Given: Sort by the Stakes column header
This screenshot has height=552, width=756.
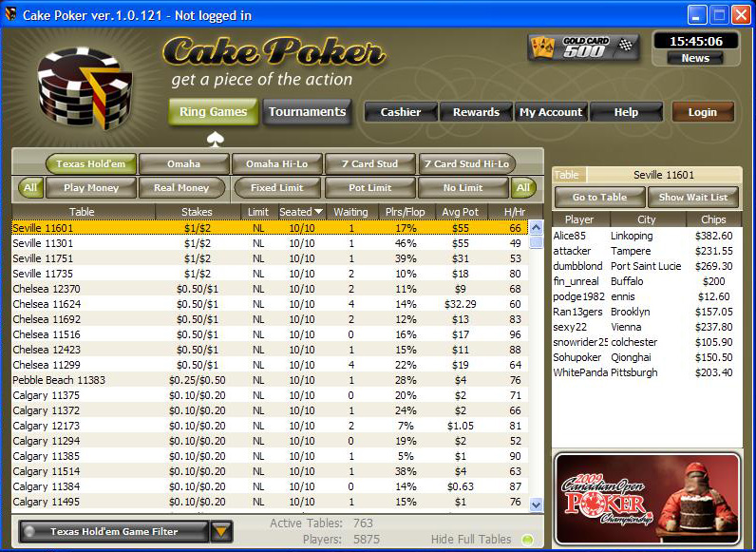Looking at the screenshot, I should 198,212.
